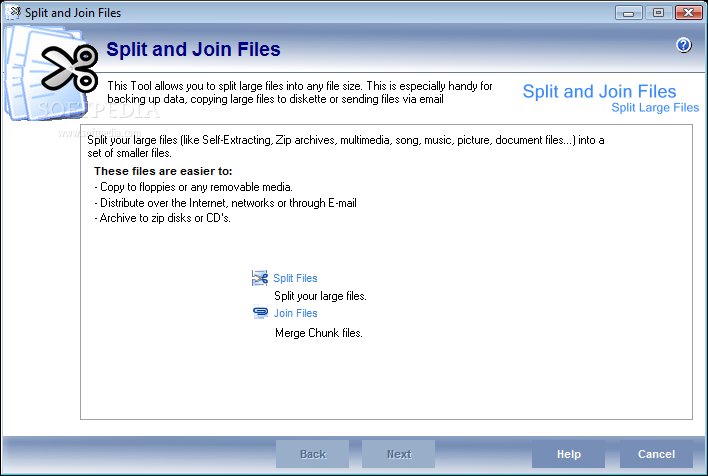Click the large scissors logo icon
Screen dimensions: 708x476
click(69, 68)
